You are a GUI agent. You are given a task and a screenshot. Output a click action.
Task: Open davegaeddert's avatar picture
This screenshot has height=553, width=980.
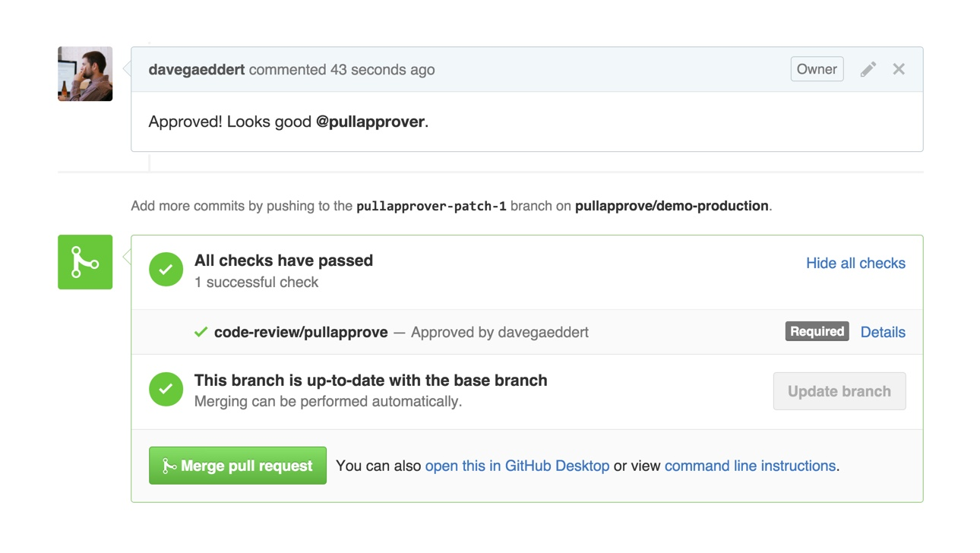(85, 74)
